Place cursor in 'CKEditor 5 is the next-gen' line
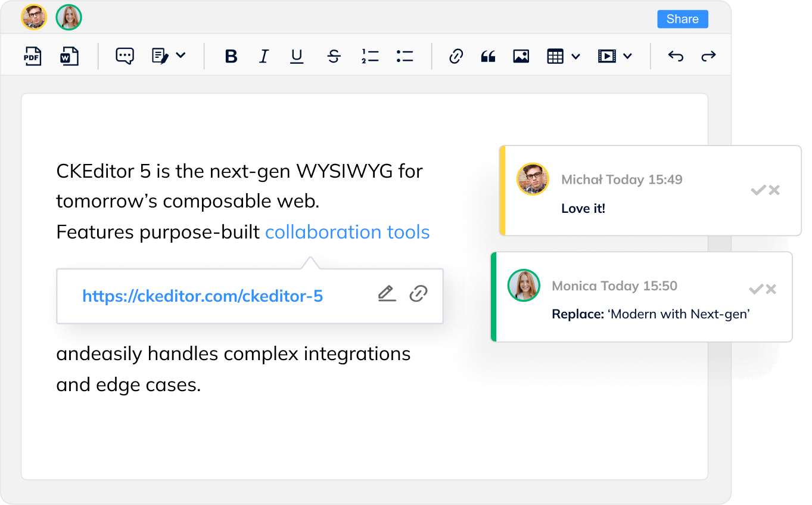 click(x=239, y=171)
